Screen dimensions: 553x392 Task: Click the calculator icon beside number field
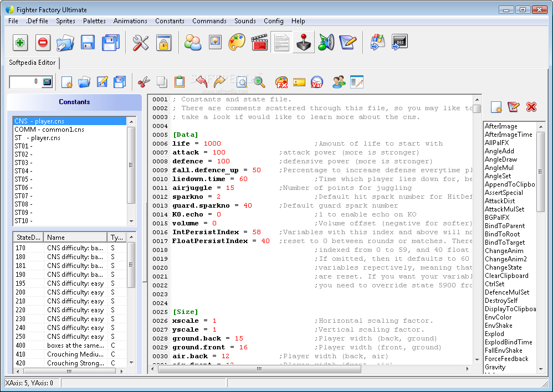point(47,82)
